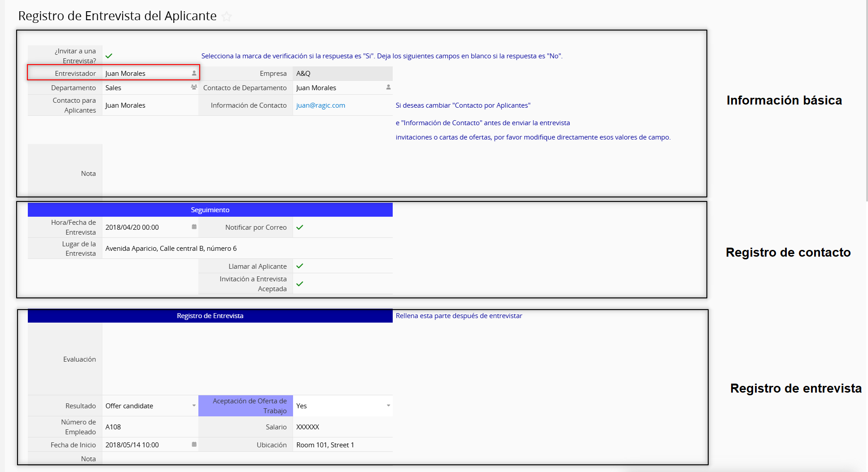868x472 pixels.
Task: Click the user icon in Entrevistador field
Action: click(x=194, y=73)
